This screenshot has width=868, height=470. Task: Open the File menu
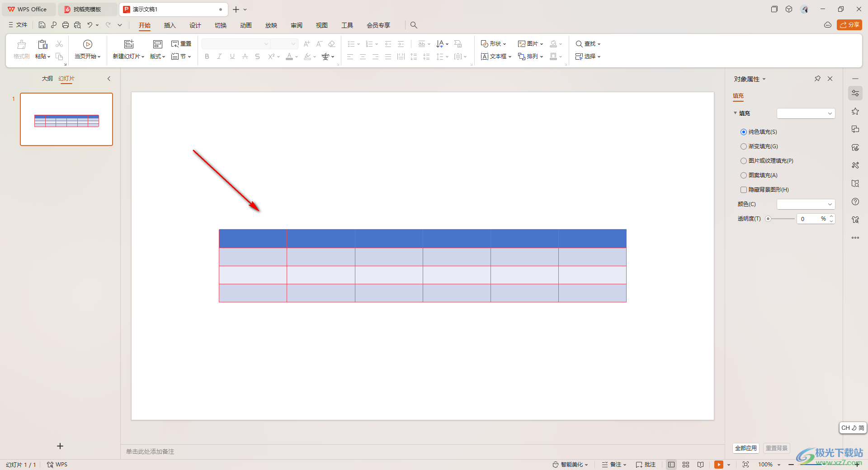point(18,25)
